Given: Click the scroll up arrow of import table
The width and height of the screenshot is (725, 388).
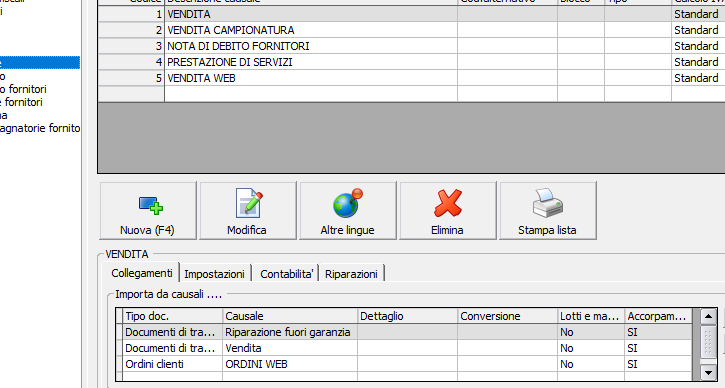Looking at the screenshot, I should tap(708, 317).
